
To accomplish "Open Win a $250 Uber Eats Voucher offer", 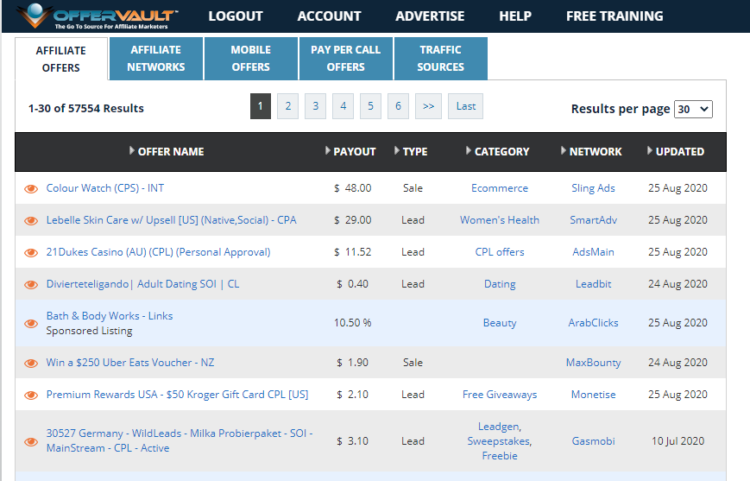I will 130,363.
